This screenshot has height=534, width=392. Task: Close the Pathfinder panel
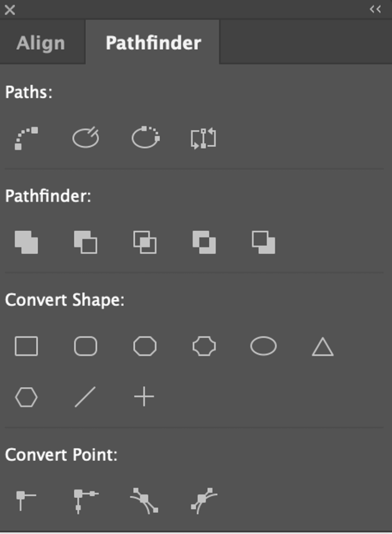point(9,9)
